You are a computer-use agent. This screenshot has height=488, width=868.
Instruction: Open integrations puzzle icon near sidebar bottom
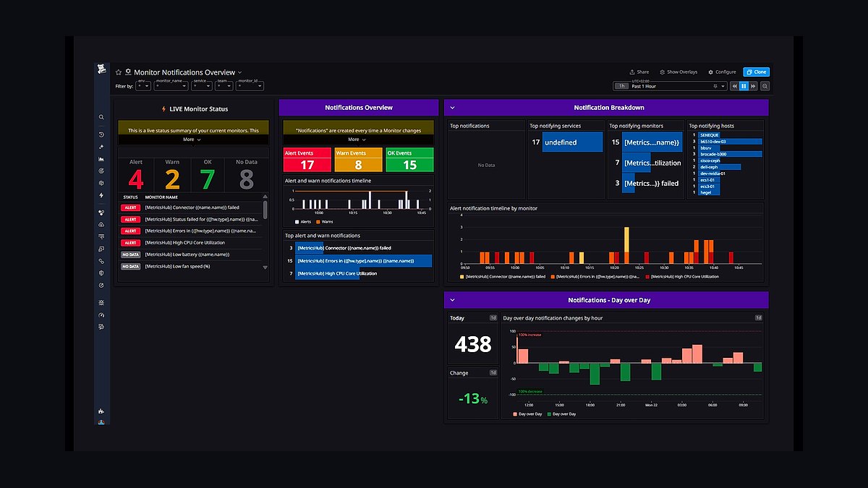101,411
